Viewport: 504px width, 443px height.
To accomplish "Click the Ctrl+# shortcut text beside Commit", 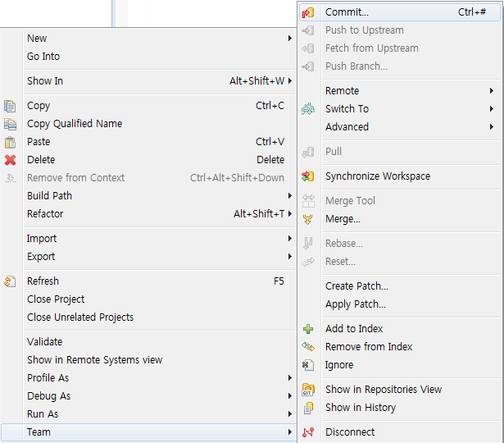I will coord(472,12).
